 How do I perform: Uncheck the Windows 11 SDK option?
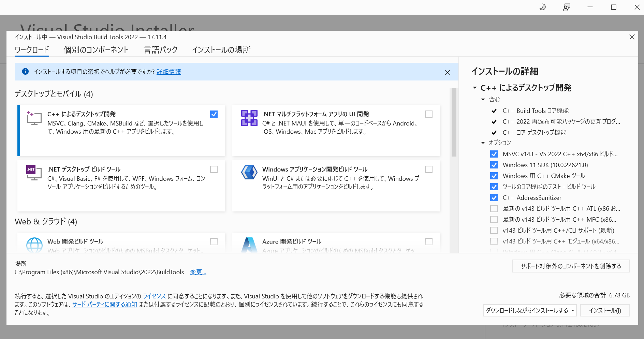click(494, 165)
